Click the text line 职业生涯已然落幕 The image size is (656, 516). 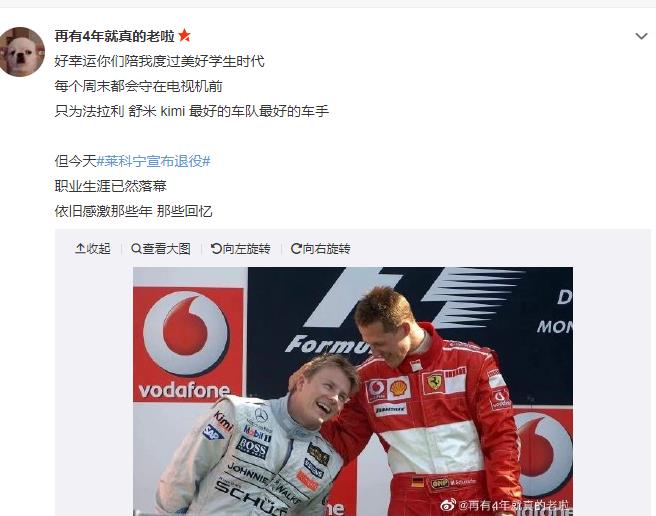[x=110, y=186]
